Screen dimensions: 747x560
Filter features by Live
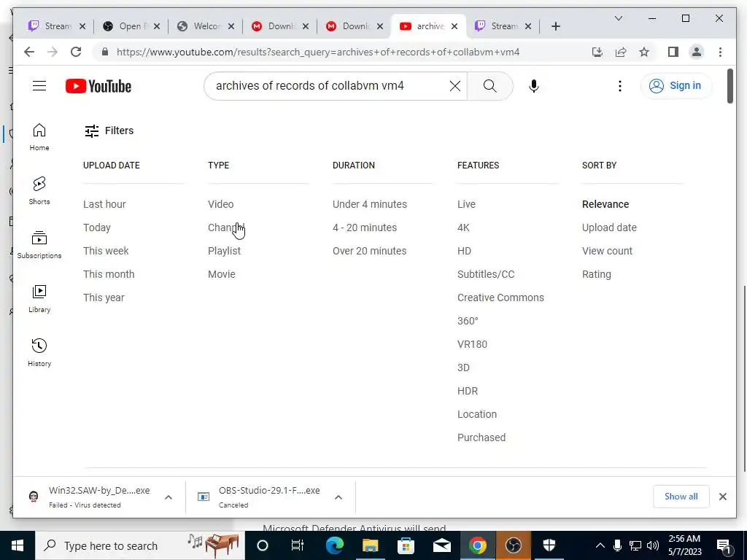click(x=466, y=204)
